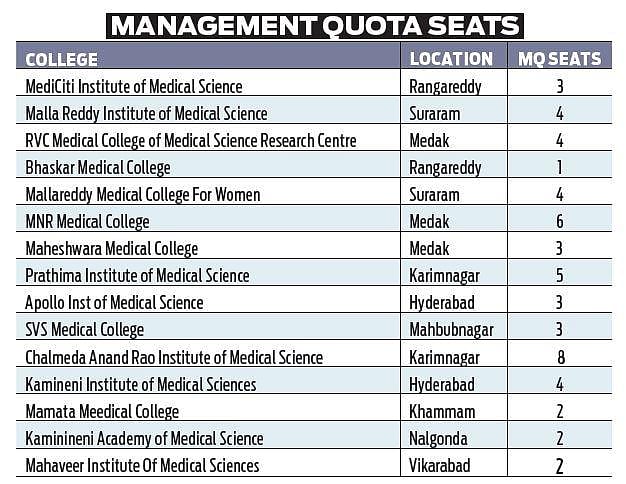Click Chalmeda Anand Rao Institute of Medical Science

click(174, 357)
